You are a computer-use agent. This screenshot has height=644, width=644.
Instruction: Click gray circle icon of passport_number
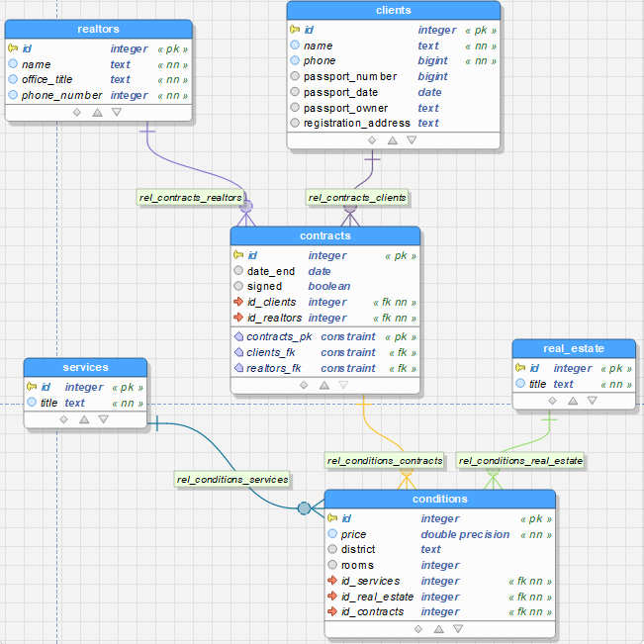click(295, 76)
